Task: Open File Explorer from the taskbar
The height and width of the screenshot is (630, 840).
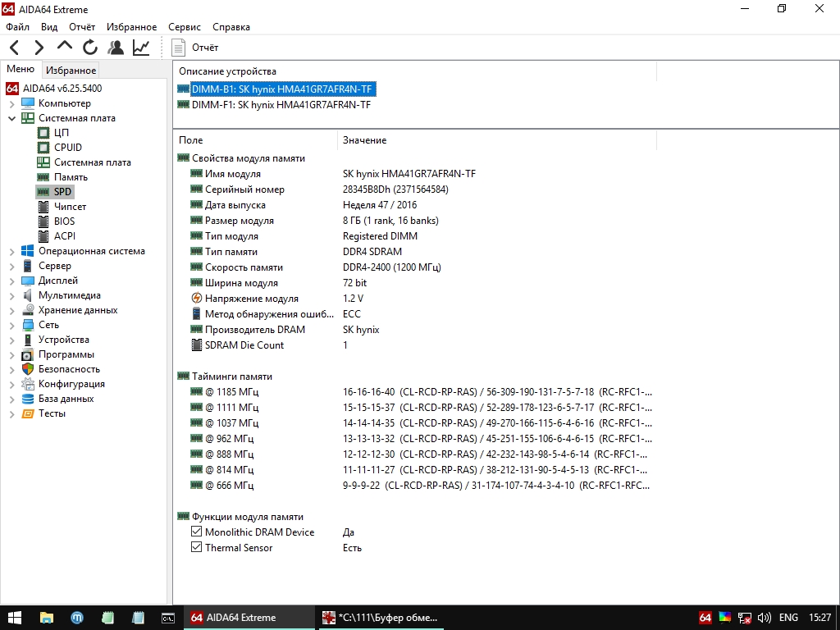Action: [x=46, y=618]
